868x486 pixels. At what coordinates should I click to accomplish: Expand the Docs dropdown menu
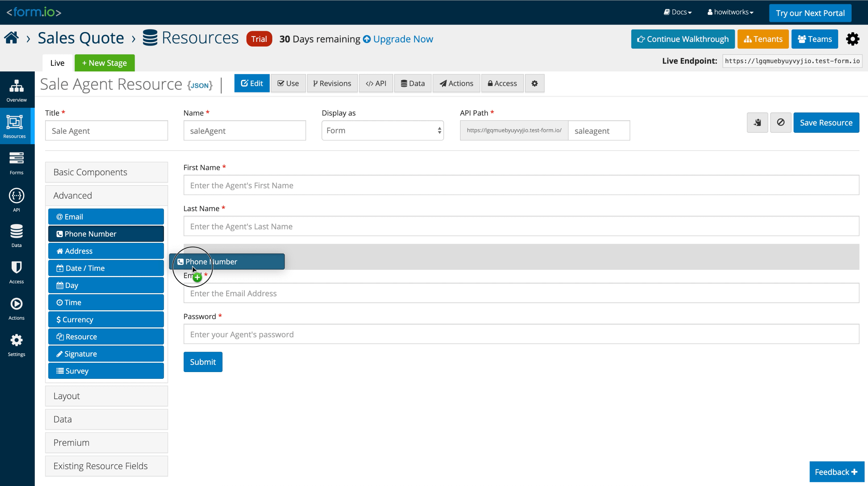point(678,12)
